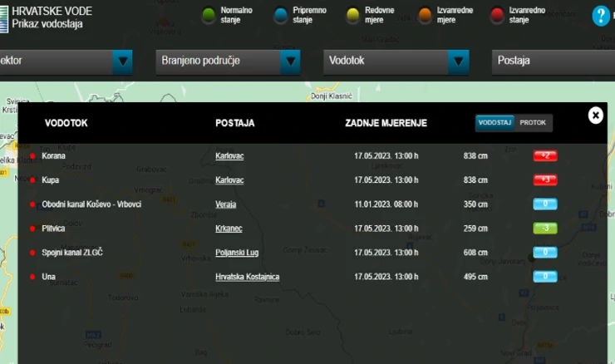The height and width of the screenshot is (364, 615).
Task: Close the measurements table panel
Action: [595, 116]
